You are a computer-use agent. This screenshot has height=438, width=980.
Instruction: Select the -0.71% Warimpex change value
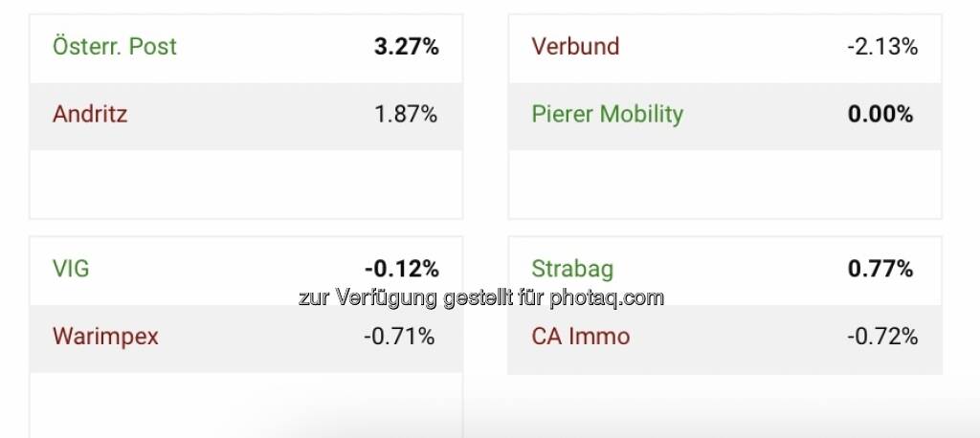399,337
